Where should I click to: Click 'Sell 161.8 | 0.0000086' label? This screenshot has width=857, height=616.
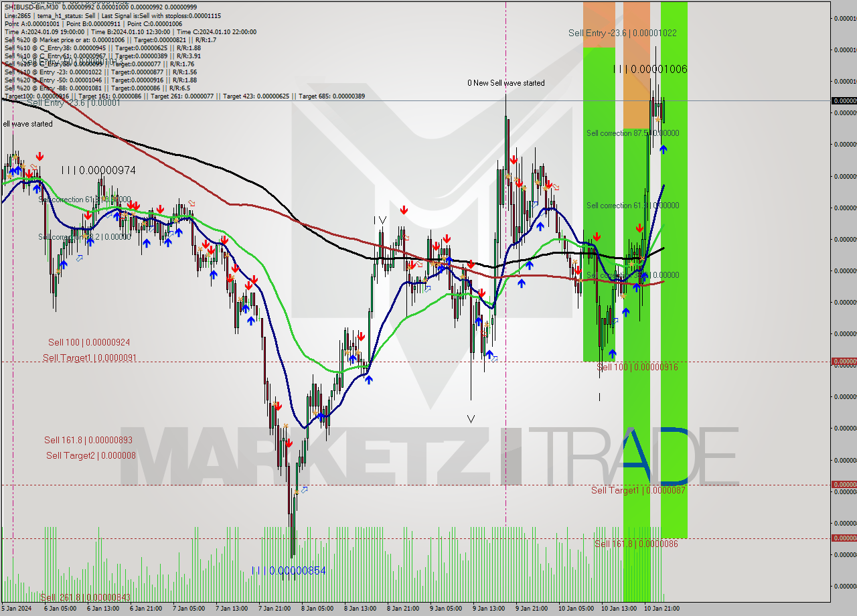point(636,544)
